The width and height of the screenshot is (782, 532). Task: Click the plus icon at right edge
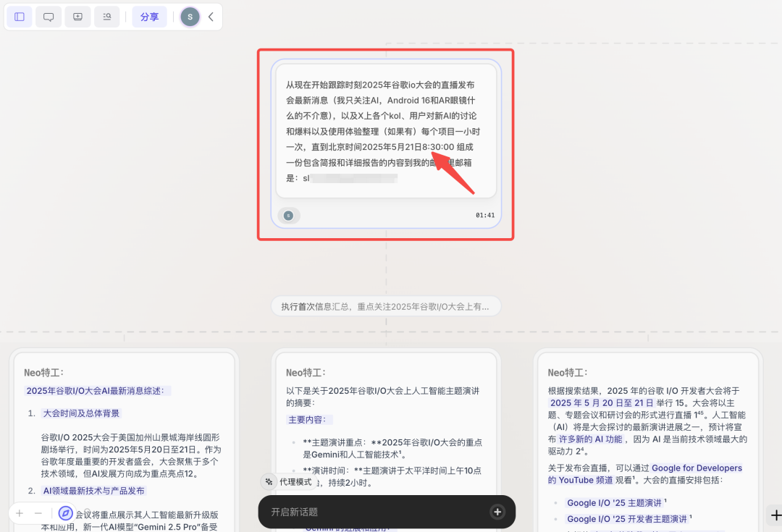click(x=775, y=515)
